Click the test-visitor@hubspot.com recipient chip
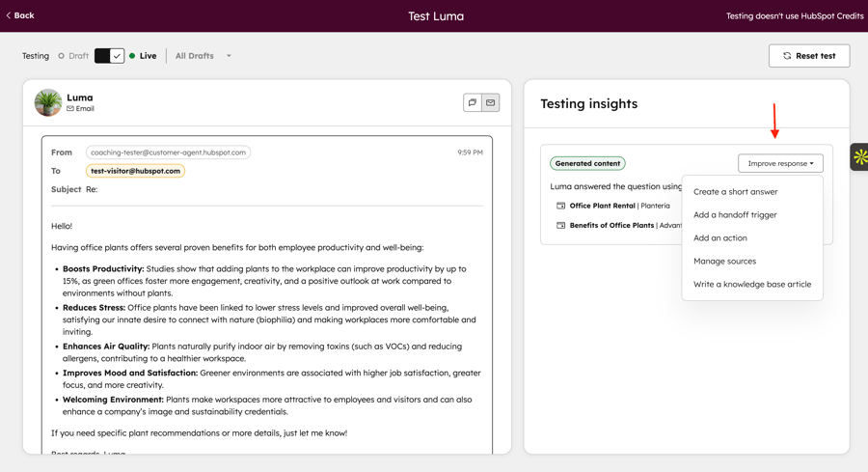Screen dimensions: 868x472 coord(135,171)
